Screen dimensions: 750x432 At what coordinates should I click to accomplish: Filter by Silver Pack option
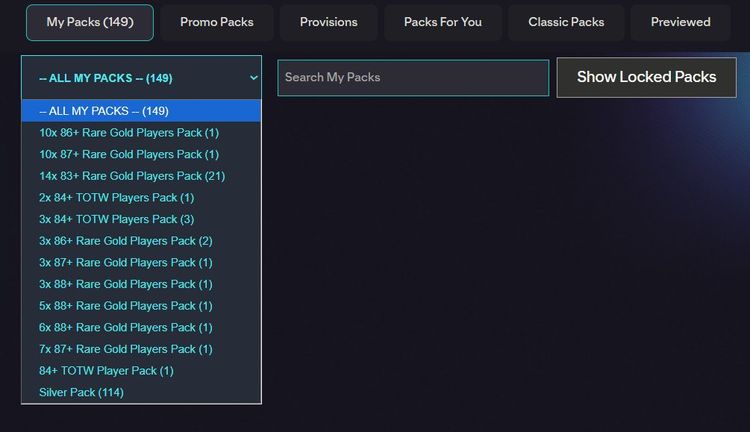coord(81,392)
